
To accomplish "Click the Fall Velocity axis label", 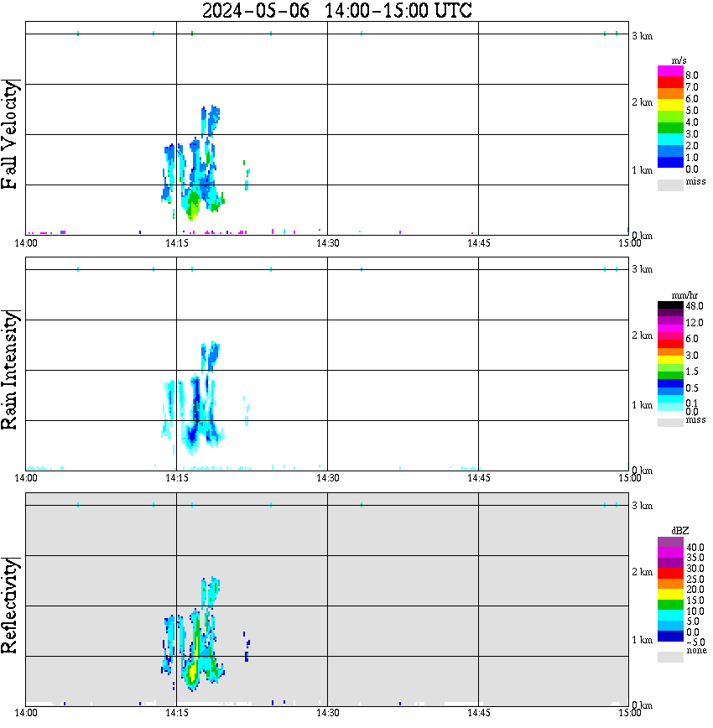I will pos(9,134).
